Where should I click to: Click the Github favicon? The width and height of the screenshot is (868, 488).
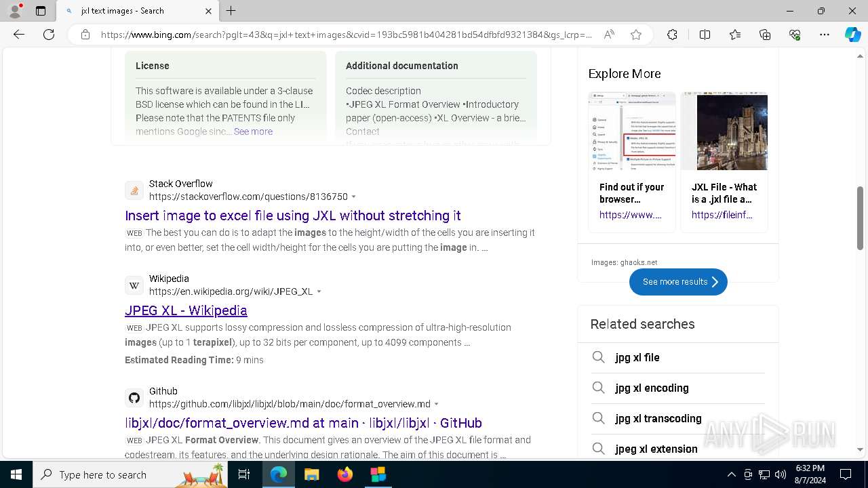[x=134, y=398]
